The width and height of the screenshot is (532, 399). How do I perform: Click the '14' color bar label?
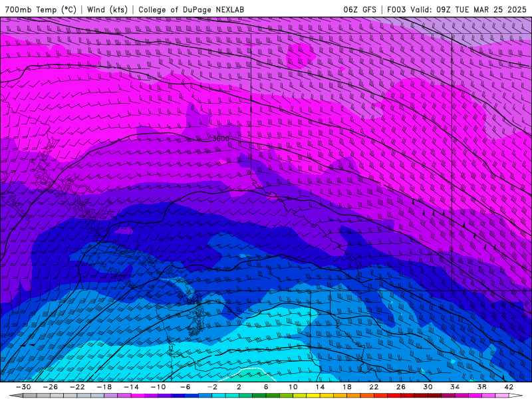[320, 387]
